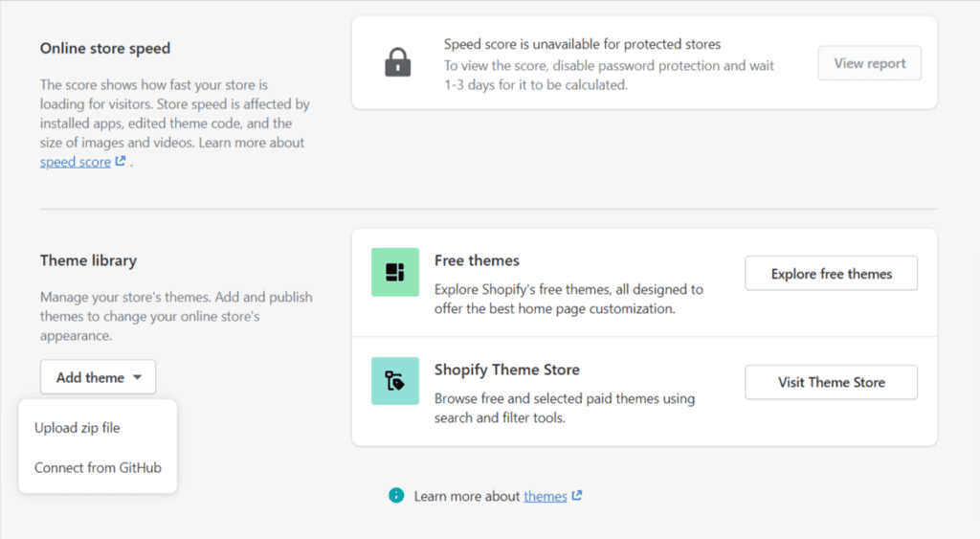Click the teal info circle icon
Screen dimensions: 980x539
[x=396, y=495]
